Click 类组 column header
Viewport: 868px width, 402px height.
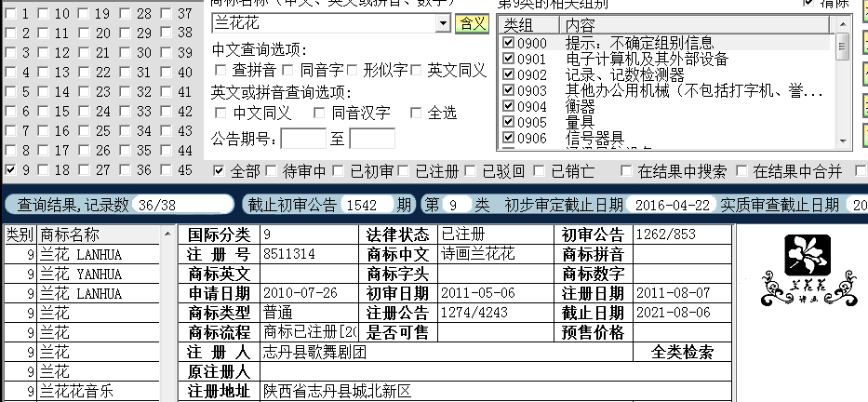coord(529,25)
